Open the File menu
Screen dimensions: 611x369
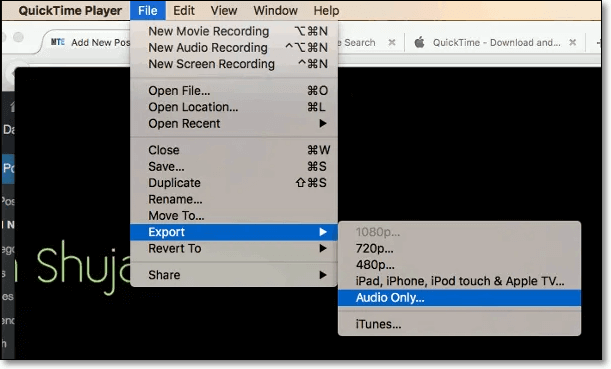148,11
